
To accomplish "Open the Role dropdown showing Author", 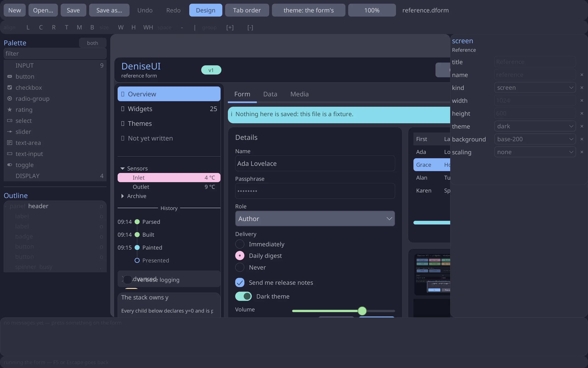I will click(x=315, y=218).
